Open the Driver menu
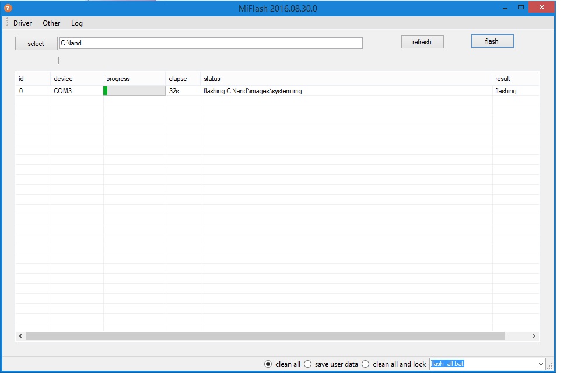588x373 pixels. [x=23, y=23]
